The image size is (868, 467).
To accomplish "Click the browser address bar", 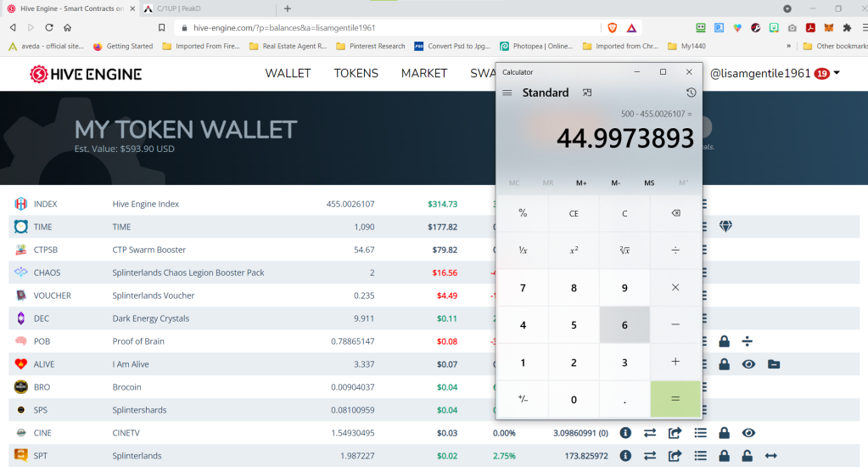I will [x=388, y=28].
